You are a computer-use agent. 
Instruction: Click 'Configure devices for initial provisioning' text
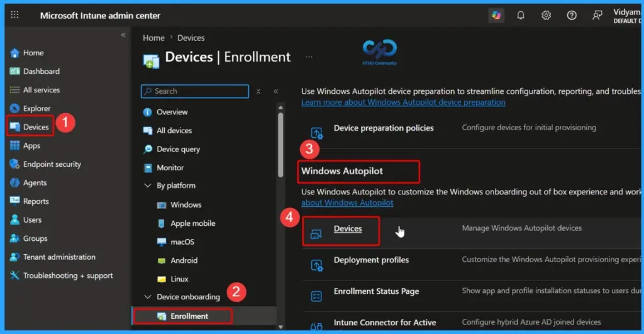click(529, 128)
